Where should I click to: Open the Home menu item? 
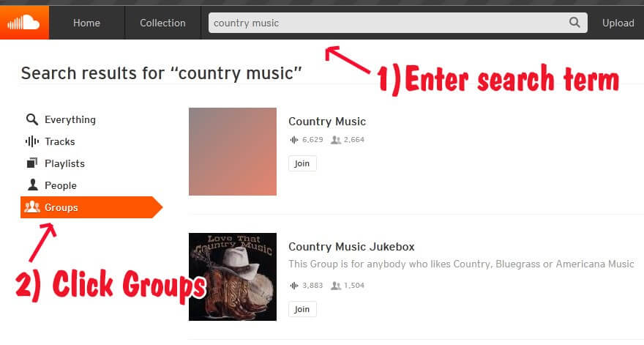tap(86, 23)
